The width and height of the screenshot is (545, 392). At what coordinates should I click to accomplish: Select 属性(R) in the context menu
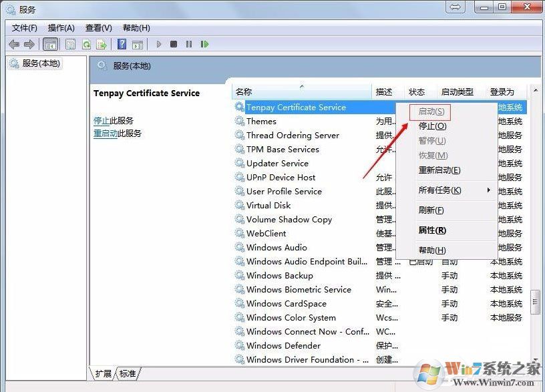click(431, 230)
